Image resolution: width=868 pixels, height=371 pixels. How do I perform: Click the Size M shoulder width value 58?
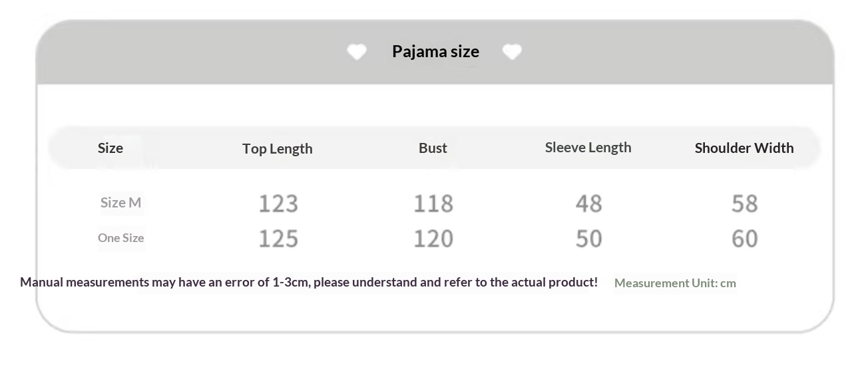coord(744,203)
